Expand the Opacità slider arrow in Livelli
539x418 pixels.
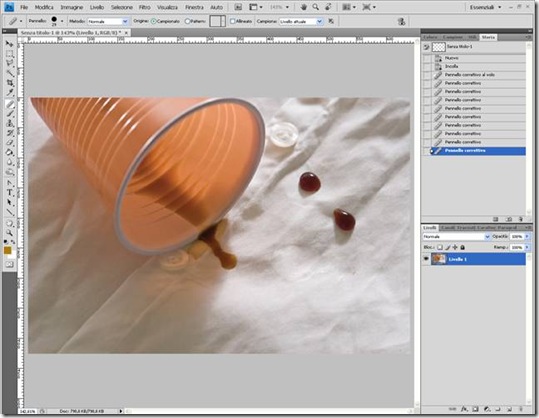[527, 236]
